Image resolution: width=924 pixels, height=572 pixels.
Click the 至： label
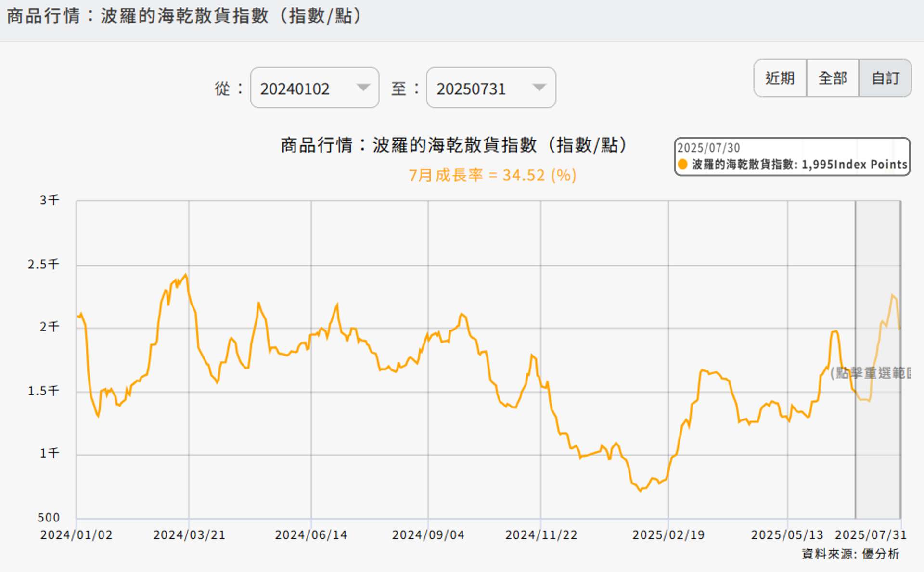tap(406, 89)
